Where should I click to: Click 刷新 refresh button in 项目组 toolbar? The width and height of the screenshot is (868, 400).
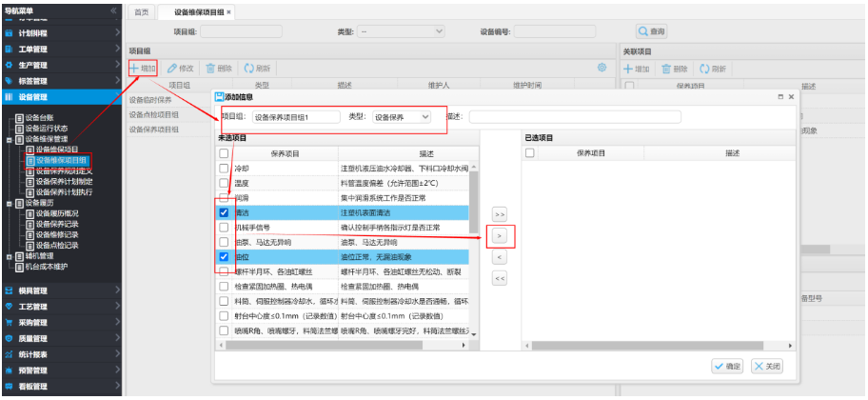click(257, 69)
